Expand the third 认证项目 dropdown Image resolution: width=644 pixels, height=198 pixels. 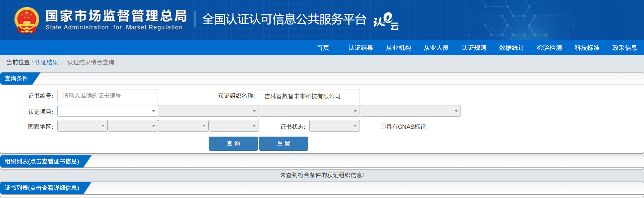[x=309, y=111]
